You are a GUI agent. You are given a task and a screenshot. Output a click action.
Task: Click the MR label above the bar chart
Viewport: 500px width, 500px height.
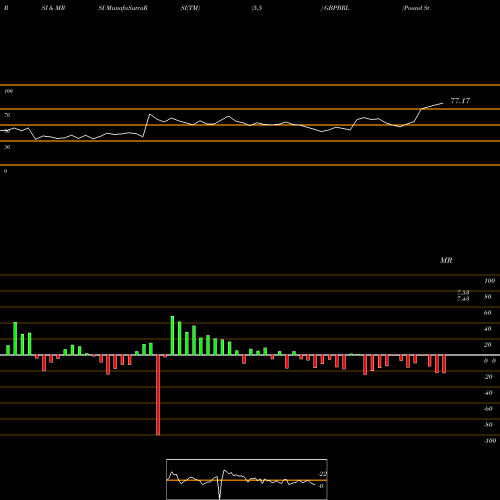(446, 260)
